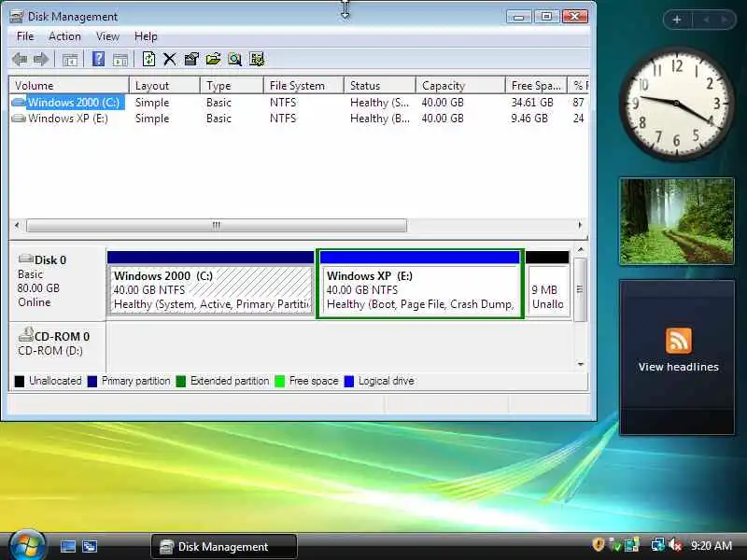This screenshot has height=560, width=747.
Task: Click the blue Logical drive swatch
Action: pos(348,381)
